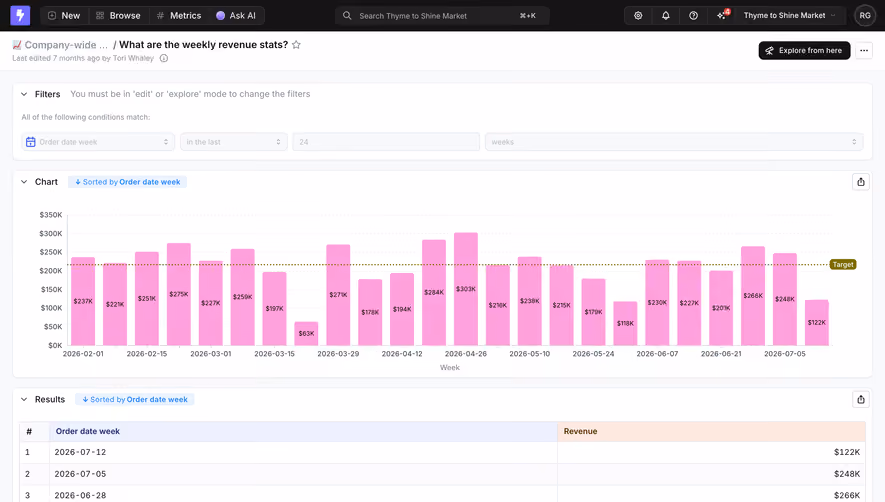Click the $63K bar in the chart
Screen dimensions: 885x502
pyautogui.click(x=306, y=333)
